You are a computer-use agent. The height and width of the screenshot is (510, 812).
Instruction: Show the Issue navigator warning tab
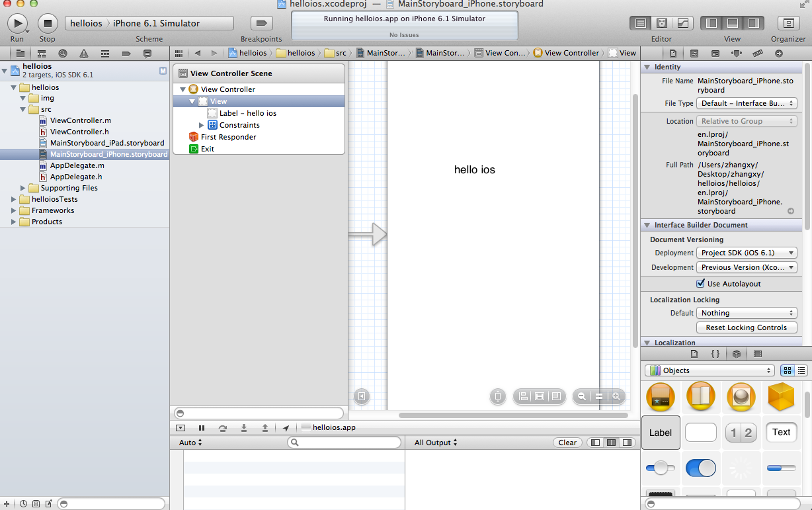tap(84, 53)
